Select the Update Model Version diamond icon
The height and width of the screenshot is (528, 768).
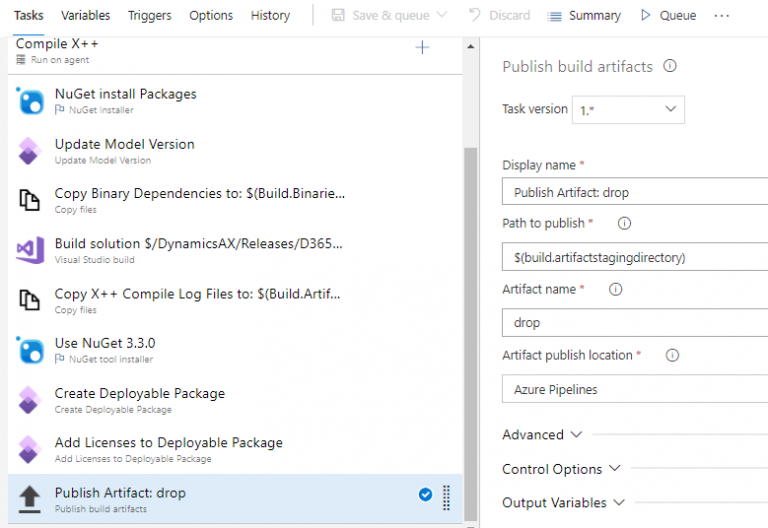(30, 151)
